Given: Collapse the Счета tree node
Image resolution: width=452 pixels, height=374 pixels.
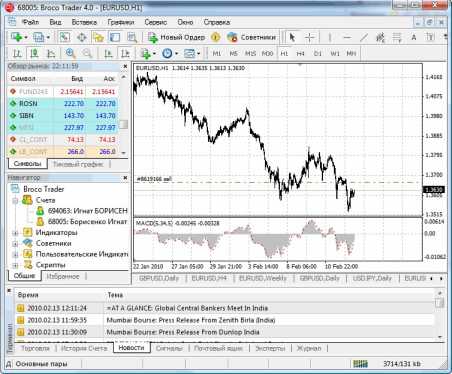Looking at the screenshot, I should [15, 200].
